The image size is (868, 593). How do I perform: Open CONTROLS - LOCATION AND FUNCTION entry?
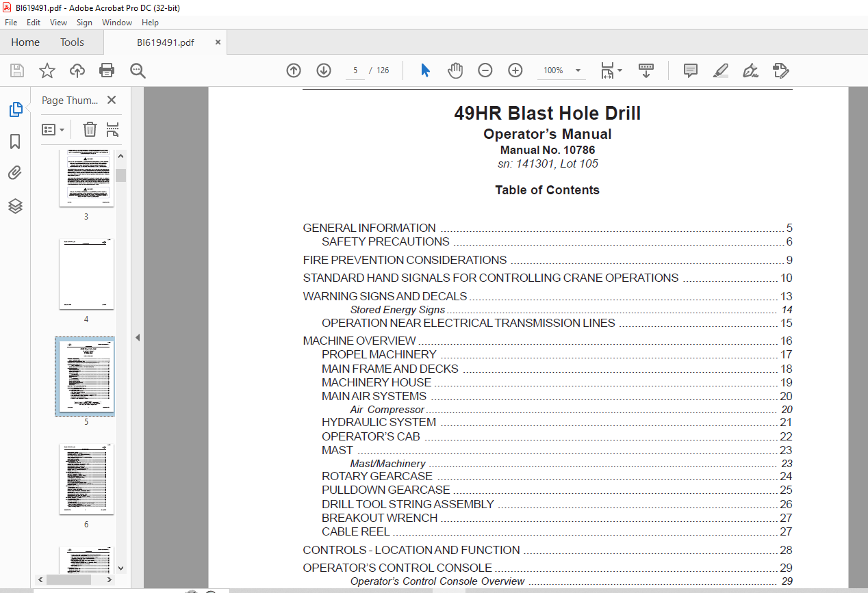click(x=547, y=550)
